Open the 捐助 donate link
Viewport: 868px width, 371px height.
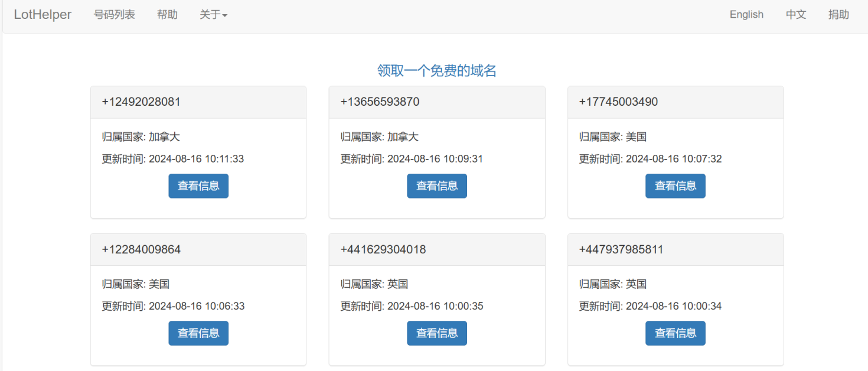[x=838, y=15]
